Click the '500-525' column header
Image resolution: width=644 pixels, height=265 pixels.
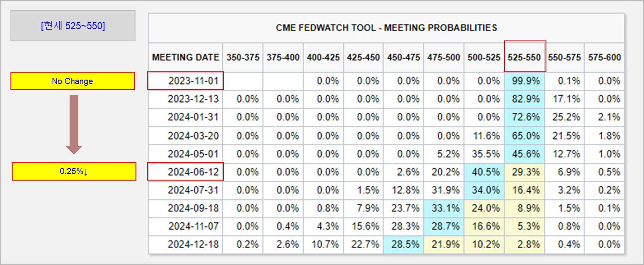click(x=484, y=57)
